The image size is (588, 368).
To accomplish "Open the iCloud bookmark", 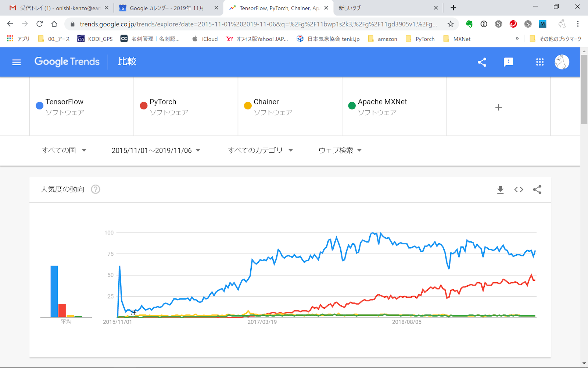I will pos(205,39).
